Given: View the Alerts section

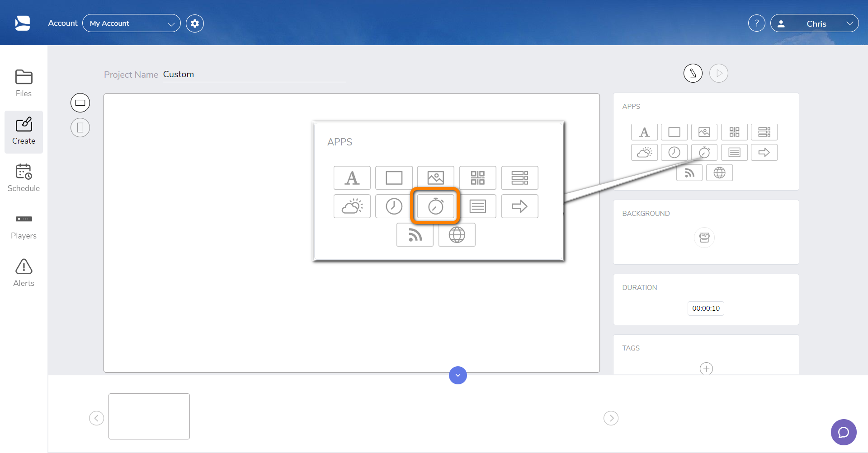Looking at the screenshot, I should (24, 274).
